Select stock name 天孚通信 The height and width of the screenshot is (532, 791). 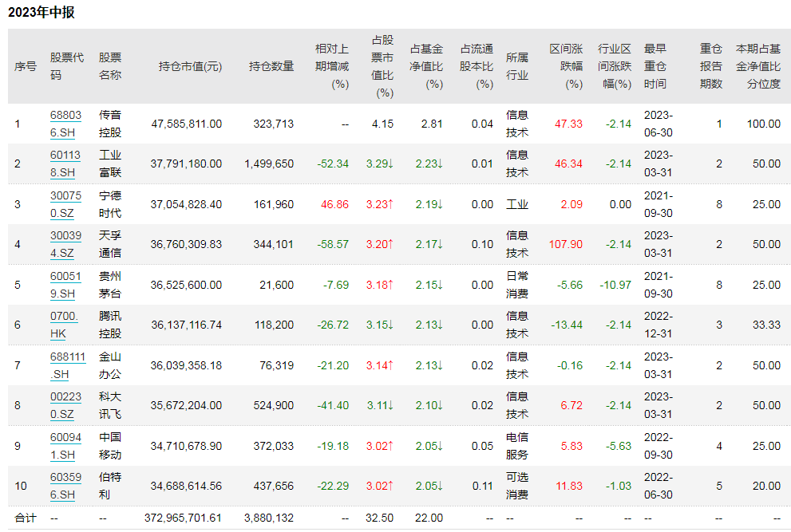click(110, 244)
